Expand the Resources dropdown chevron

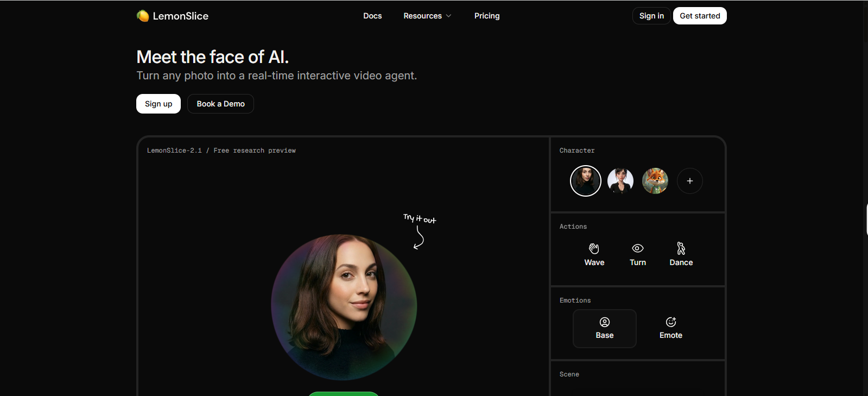tap(449, 16)
